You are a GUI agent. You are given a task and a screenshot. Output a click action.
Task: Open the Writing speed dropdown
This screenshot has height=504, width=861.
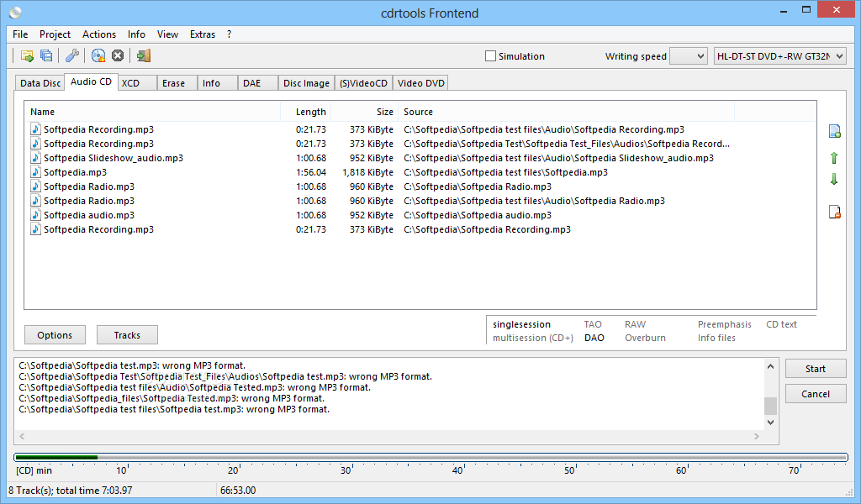tap(689, 56)
